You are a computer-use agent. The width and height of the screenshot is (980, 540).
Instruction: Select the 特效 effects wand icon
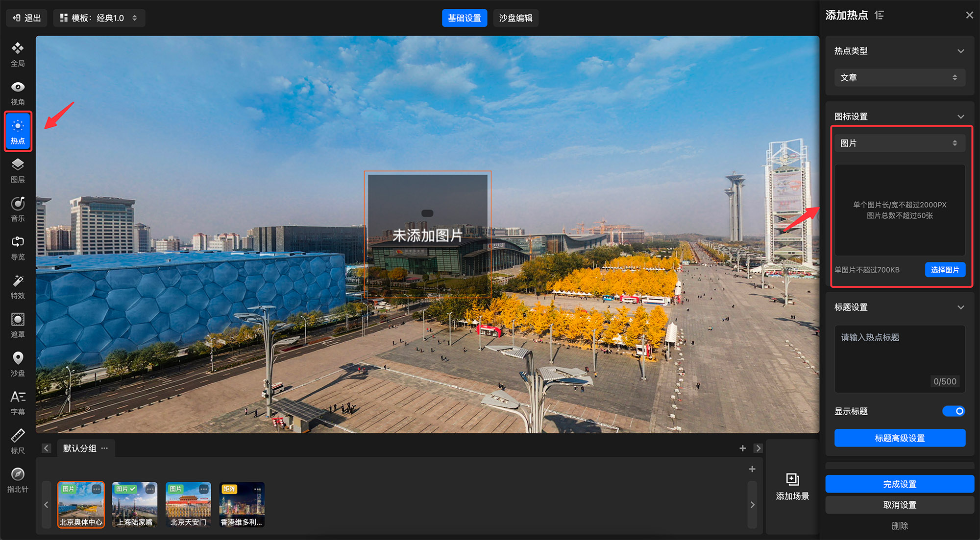click(18, 286)
